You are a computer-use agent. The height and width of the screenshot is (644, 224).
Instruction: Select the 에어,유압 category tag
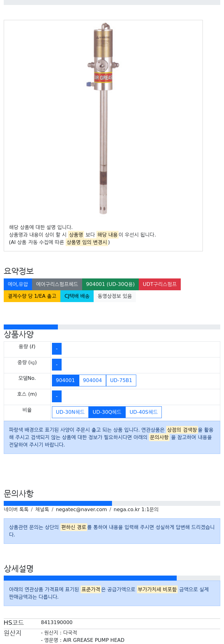(18, 284)
